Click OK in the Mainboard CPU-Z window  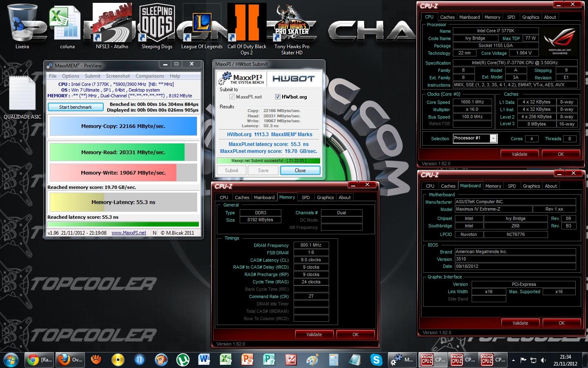pos(562,323)
